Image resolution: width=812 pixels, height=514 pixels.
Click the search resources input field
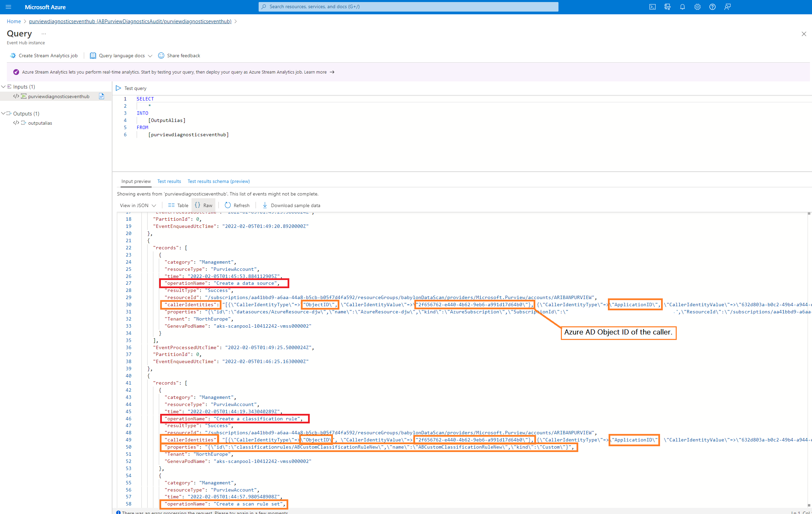(408, 7)
